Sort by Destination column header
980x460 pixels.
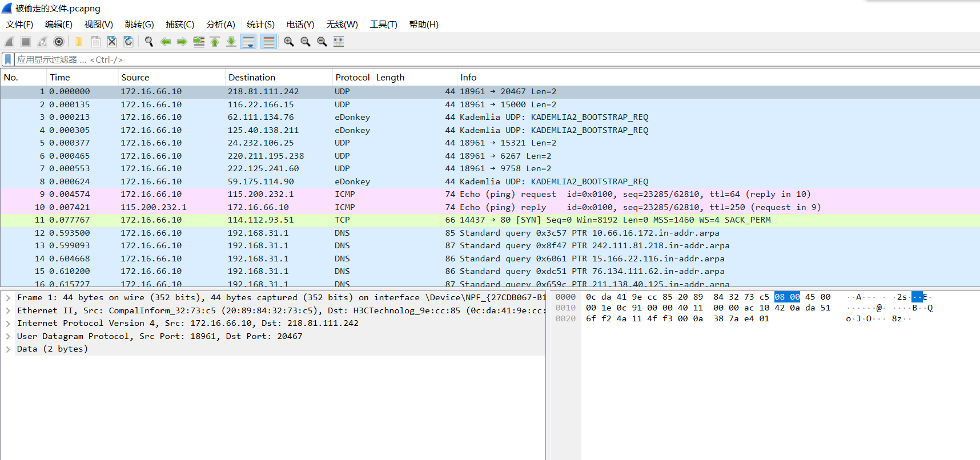point(279,78)
